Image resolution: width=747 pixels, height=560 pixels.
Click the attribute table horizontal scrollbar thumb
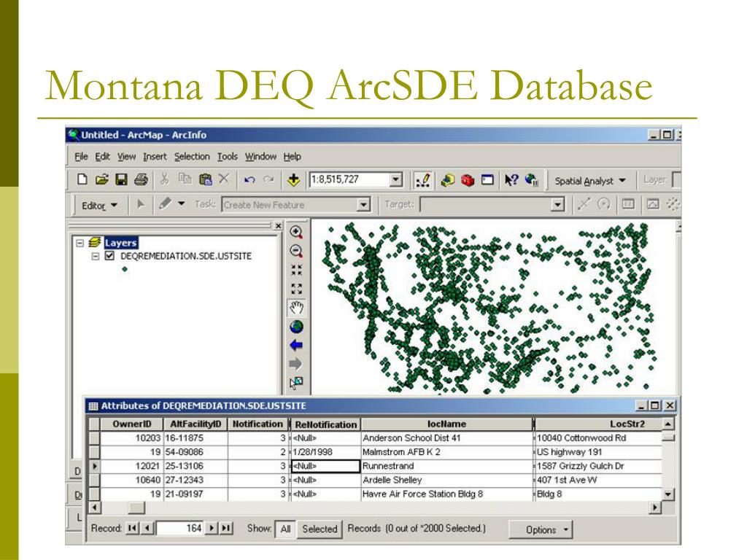[136, 507]
